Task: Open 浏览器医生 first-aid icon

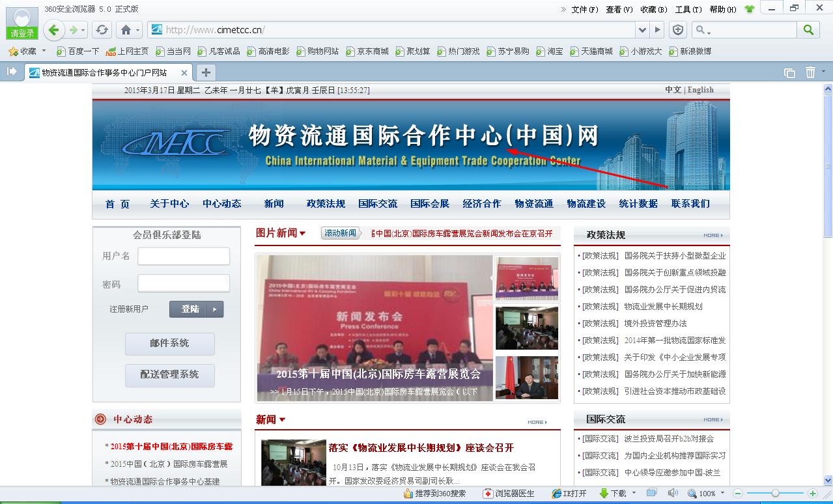Action: point(488,494)
